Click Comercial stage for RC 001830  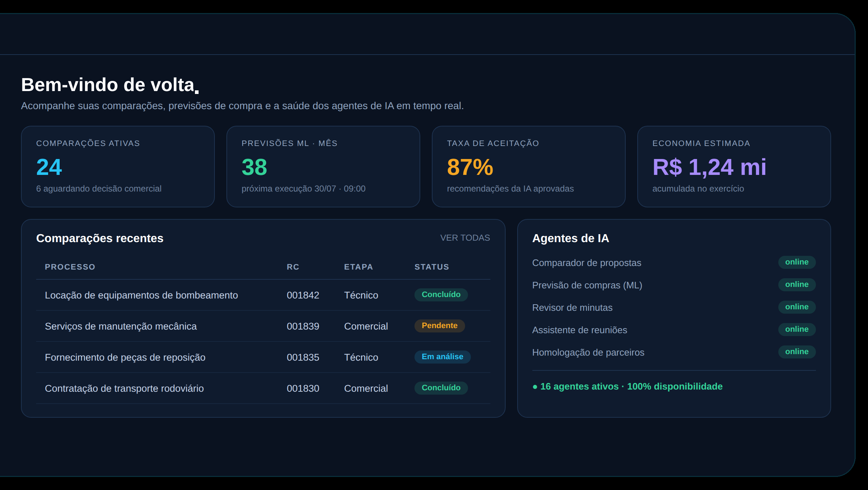coord(366,388)
